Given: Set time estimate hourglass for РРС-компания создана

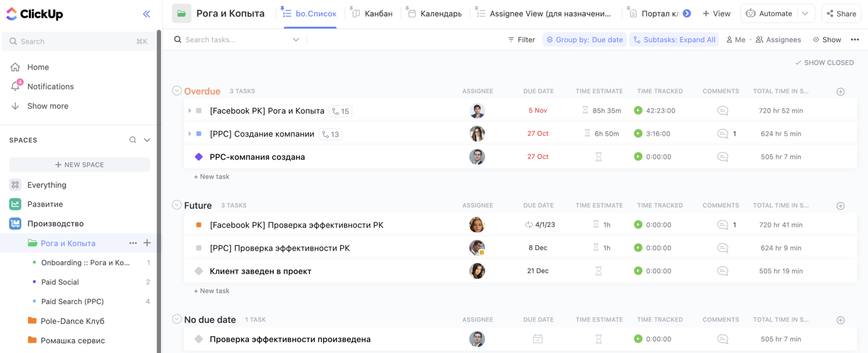Looking at the screenshot, I should 598,157.
